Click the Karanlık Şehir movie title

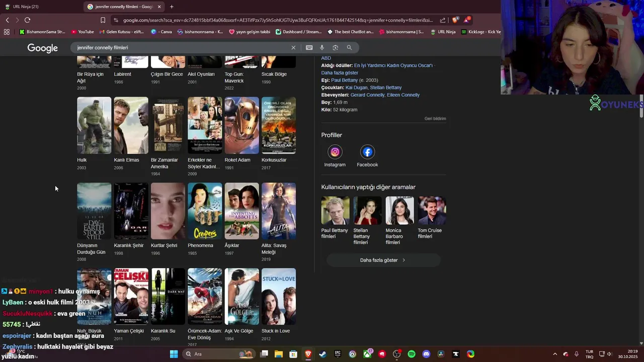point(129,245)
